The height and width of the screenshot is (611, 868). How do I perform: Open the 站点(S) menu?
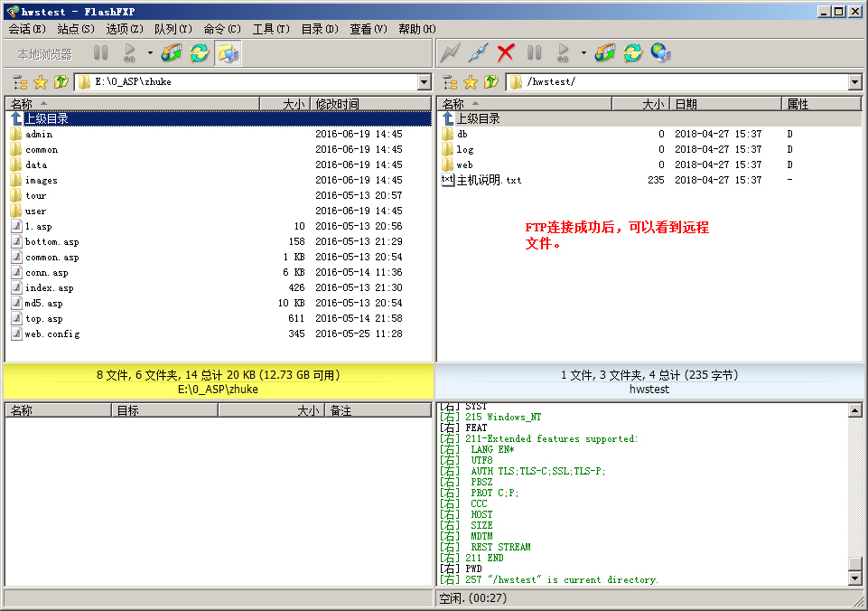(x=75, y=29)
